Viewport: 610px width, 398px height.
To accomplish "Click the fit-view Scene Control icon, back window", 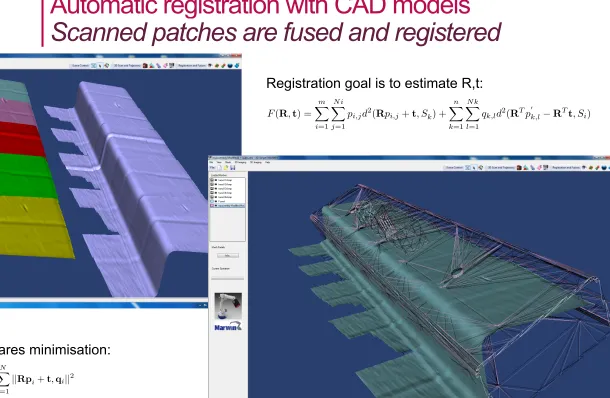I will (x=93, y=65).
